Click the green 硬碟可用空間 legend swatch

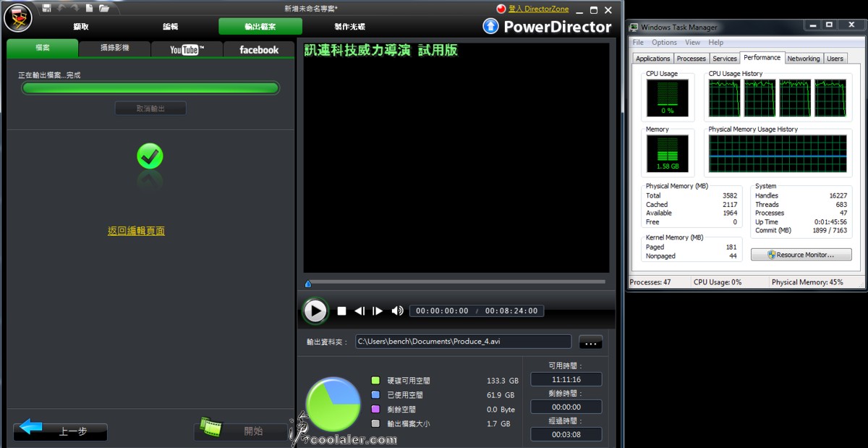click(x=375, y=381)
